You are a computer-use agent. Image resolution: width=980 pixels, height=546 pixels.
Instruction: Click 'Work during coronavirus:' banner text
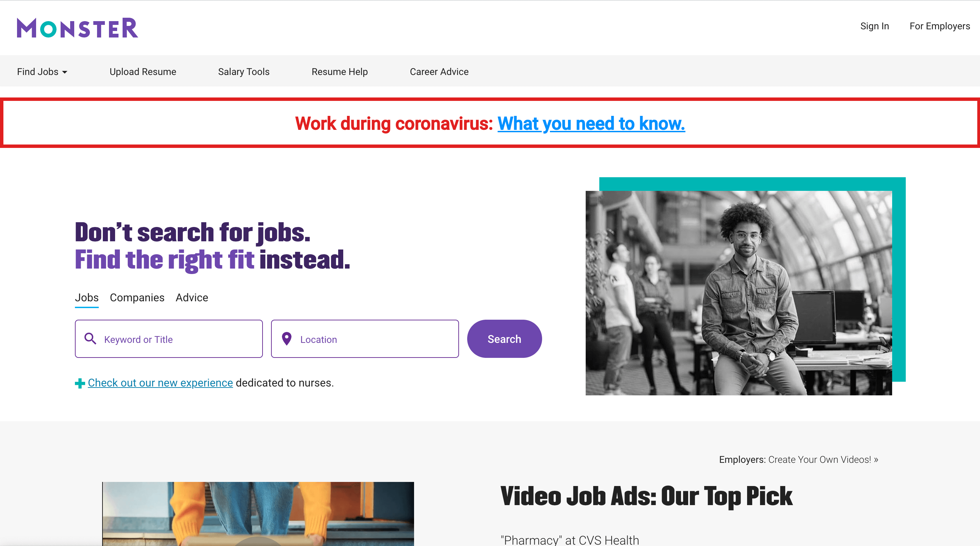pos(394,123)
